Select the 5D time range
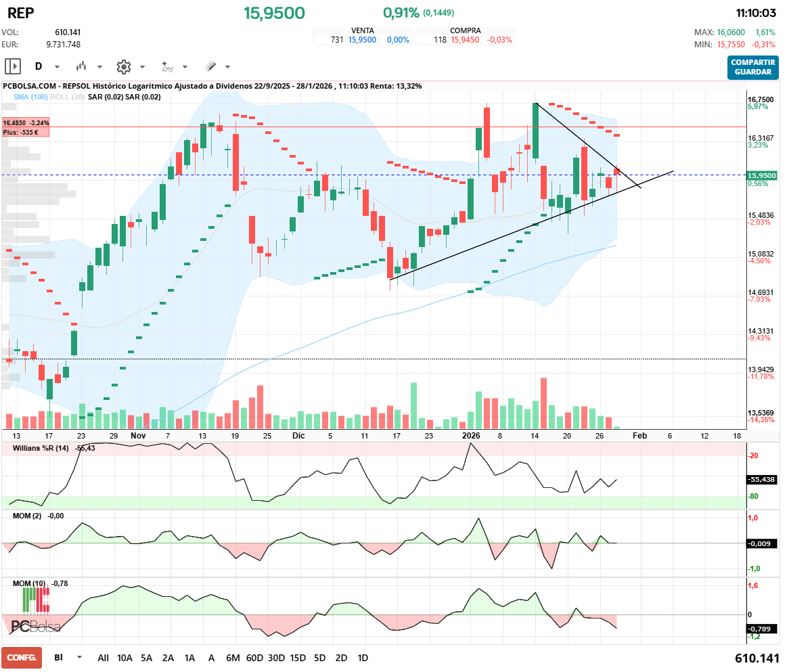 click(319, 658)
